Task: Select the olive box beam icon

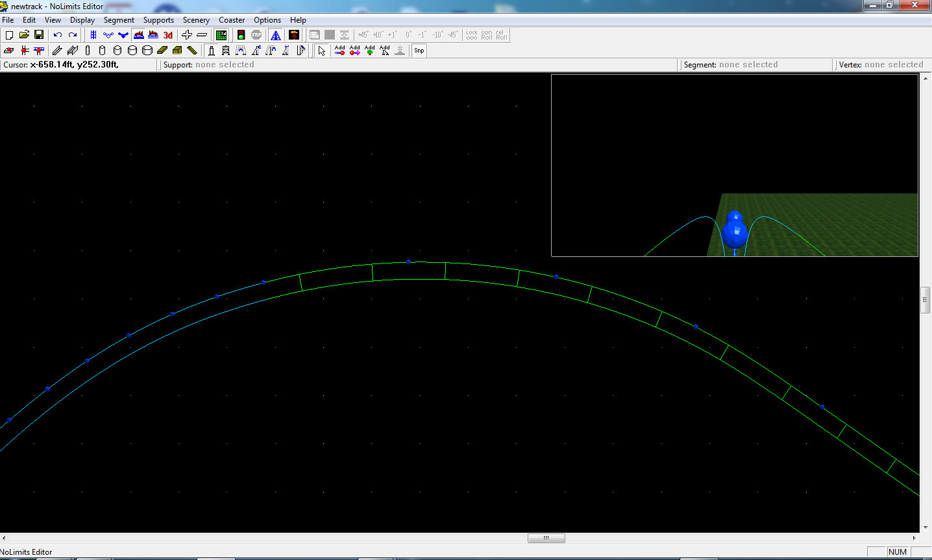Action: click(x=177, y=51)
